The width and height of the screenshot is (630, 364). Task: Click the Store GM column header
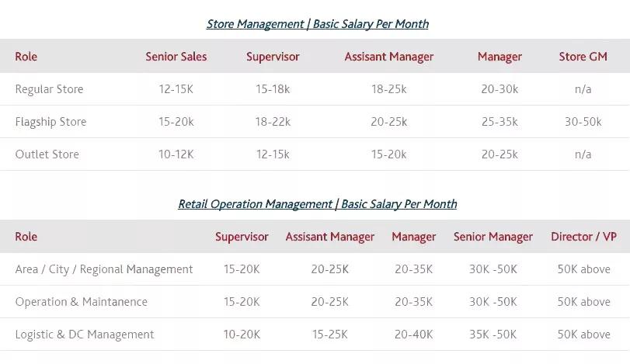click(x=583, y=57)
